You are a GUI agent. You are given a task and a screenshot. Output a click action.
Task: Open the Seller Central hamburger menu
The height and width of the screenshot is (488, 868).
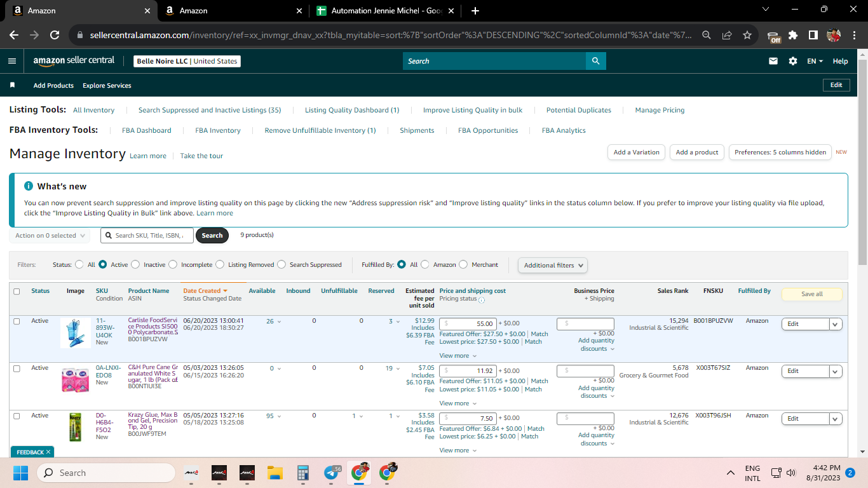(12, 61)
